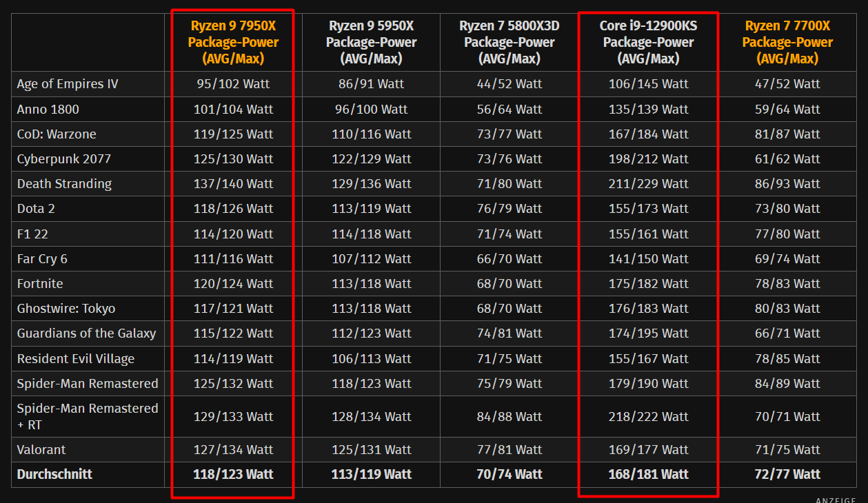Select the Anno 1800 row label
The width and height of the screenshot is (868, 503).
(48, 109)
